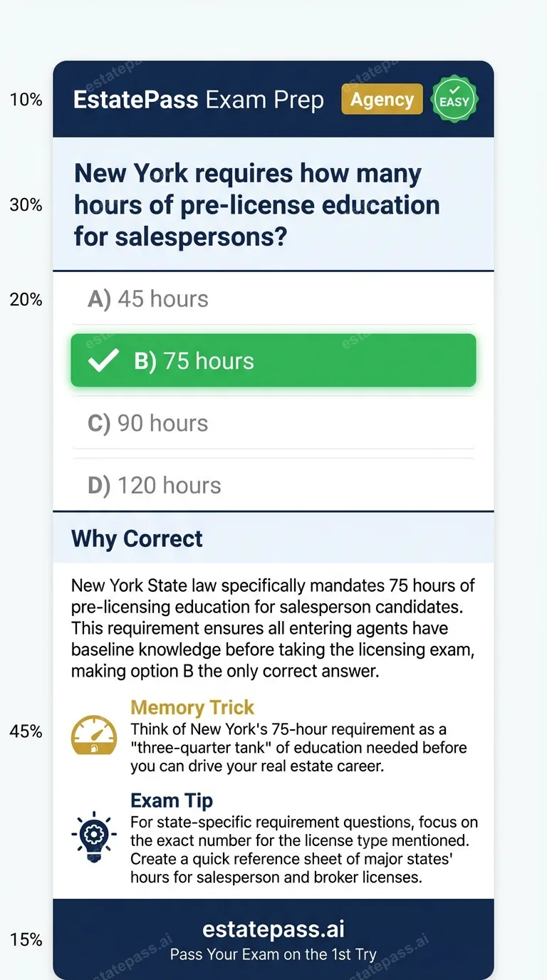547x980 pixels.
Task: Open the Agency category tab
Action: pos(382,99)
